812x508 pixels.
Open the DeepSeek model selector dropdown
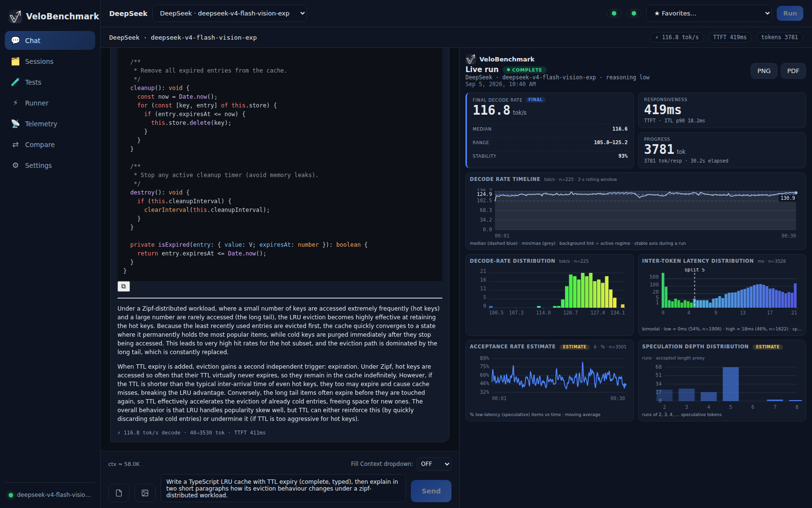(x=230, y=14)
